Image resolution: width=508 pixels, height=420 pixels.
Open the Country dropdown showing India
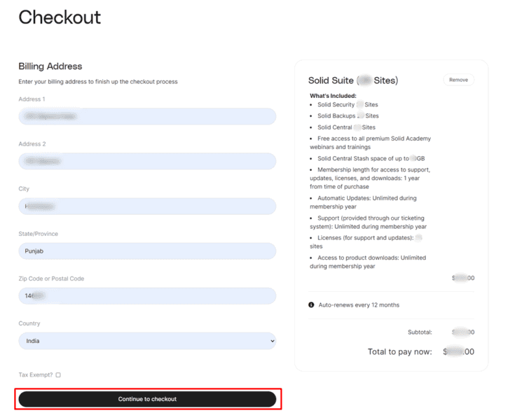147,341
